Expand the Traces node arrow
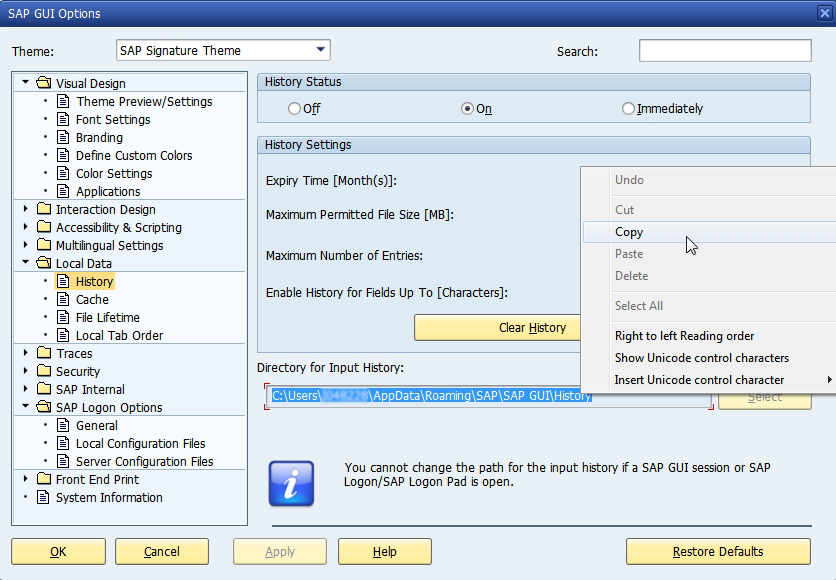The height and width of the screenshot is (580, 836). [25, 353]
